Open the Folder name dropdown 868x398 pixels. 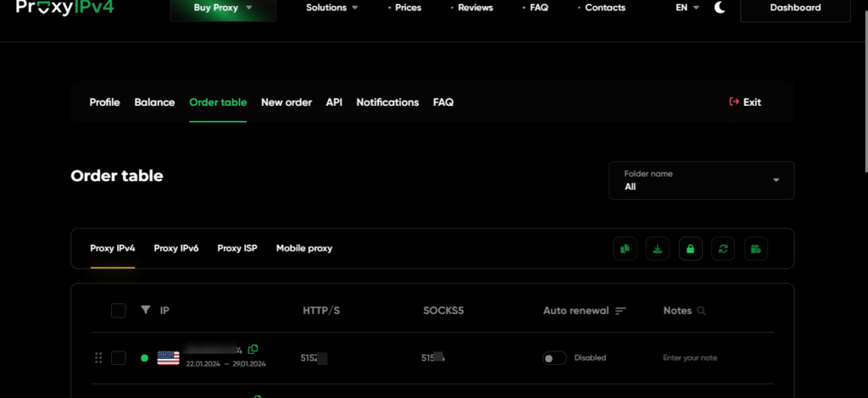701,180
